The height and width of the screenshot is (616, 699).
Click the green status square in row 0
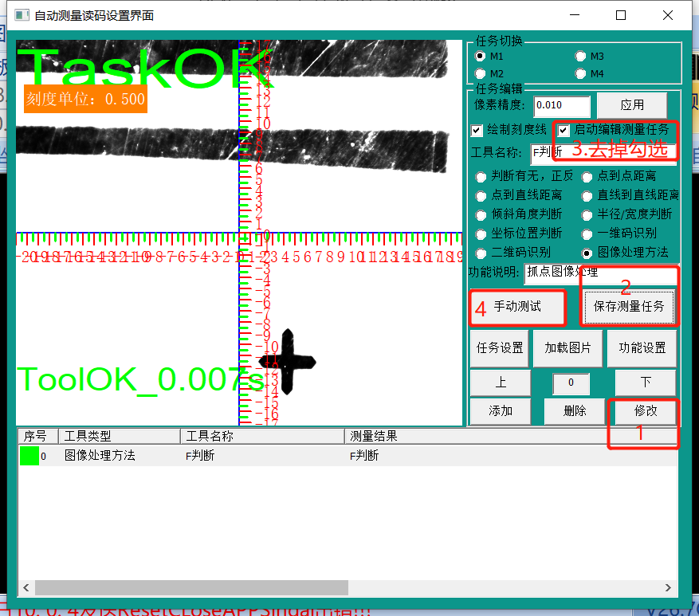(x=29, y=456)
